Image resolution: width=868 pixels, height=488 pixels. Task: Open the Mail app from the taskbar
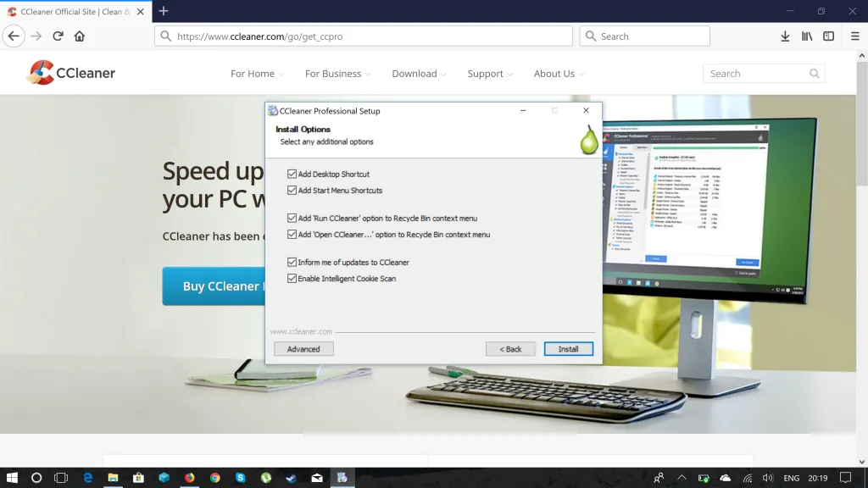click(x=317, y=478)
